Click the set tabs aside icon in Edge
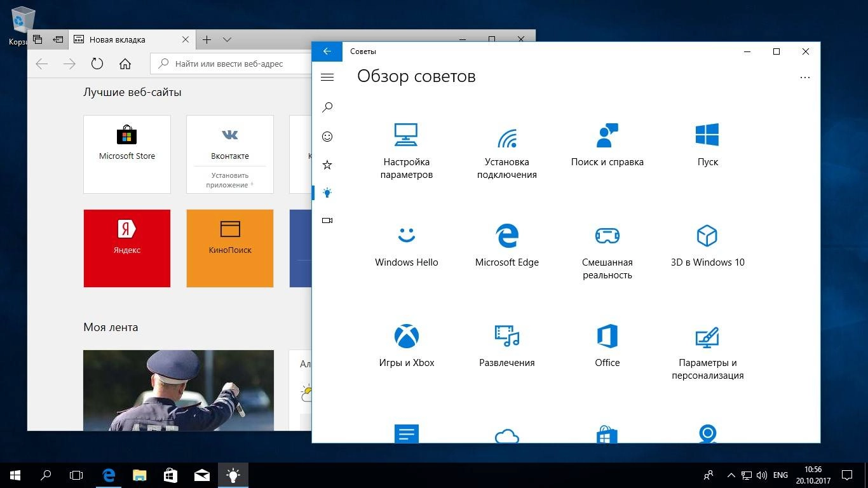Viewport: 868px width, 488px height. (58, 39)
